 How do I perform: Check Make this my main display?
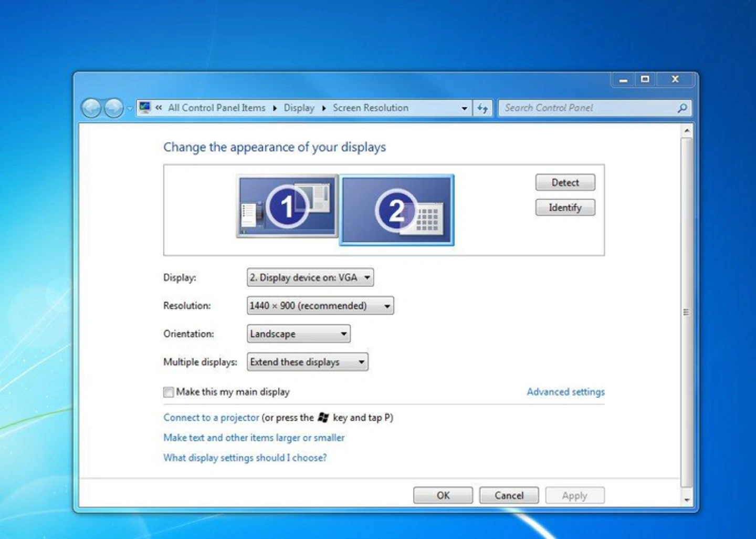click(x=169, y=392)
